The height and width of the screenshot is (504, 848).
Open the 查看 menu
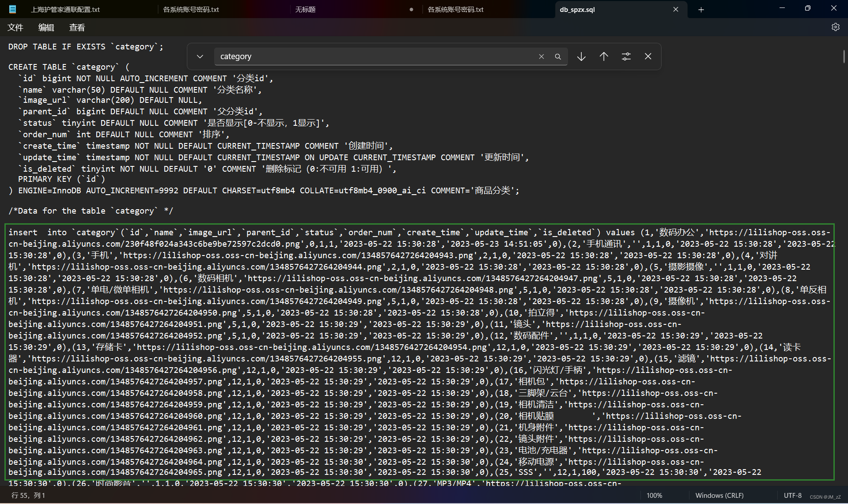point(77,28)
